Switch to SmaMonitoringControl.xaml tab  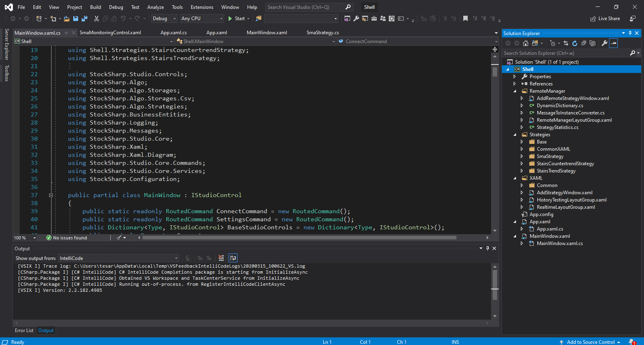coord(110,33)
